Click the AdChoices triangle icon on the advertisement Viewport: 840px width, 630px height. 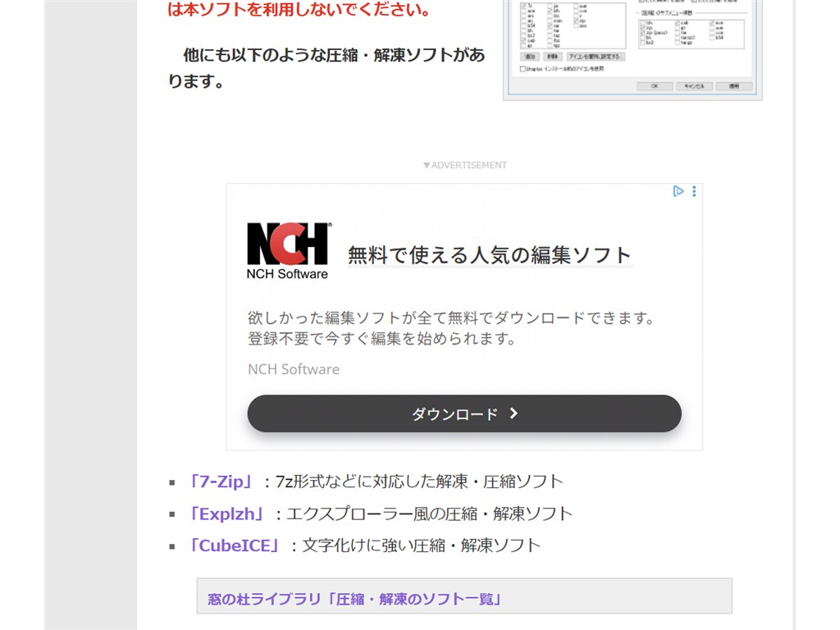coord(678,191)
